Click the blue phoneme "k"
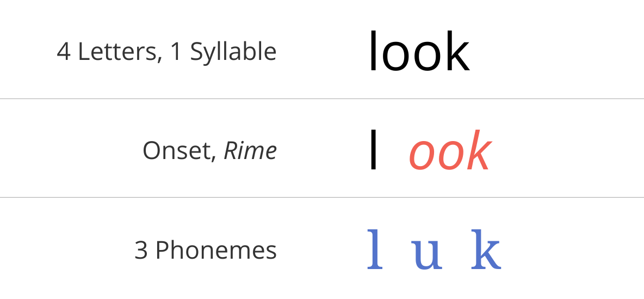The image size is (644, 299). click(486, 249)
